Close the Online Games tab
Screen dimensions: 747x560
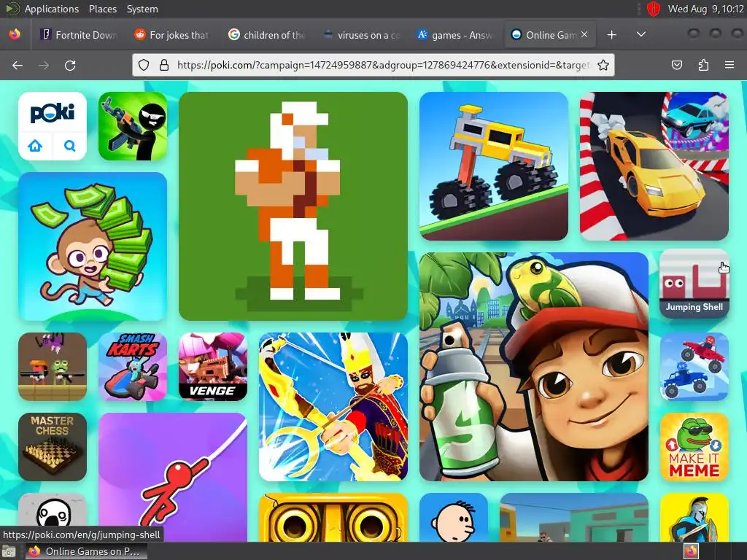pyautogui.click(x=584, y=35)
